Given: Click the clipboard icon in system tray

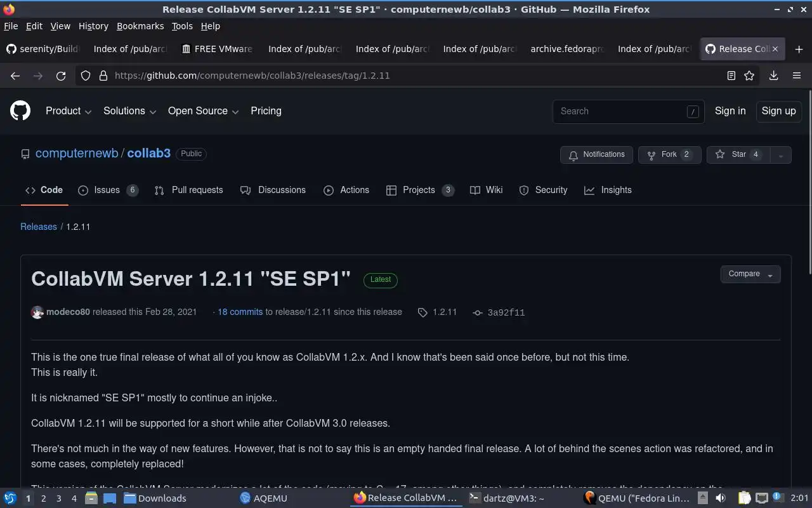Looking at the screenshot, I should tap(744, 498).
